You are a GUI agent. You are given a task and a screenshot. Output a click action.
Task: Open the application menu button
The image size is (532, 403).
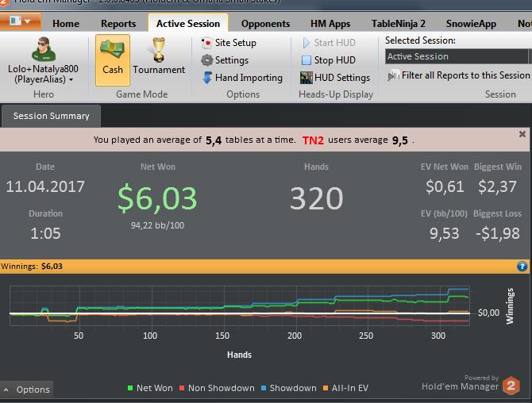pos(21,21)
